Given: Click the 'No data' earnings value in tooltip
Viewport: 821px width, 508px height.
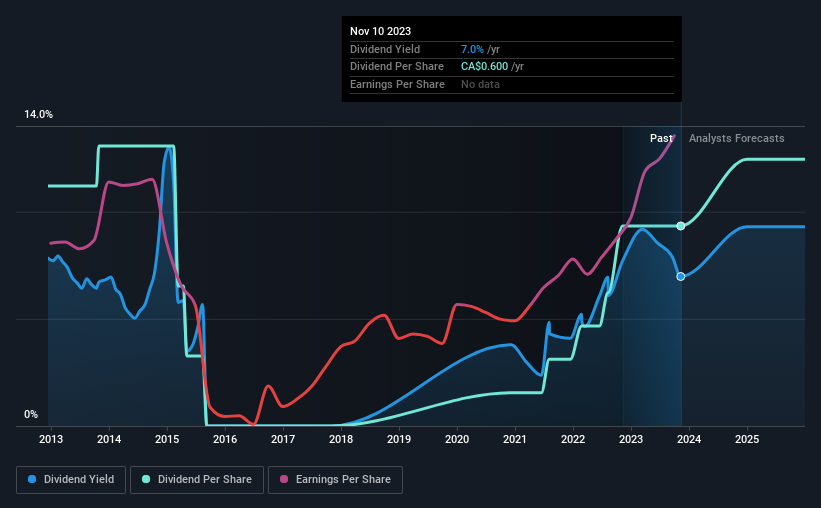Looking at the screenshot, I should click(480, 84).
